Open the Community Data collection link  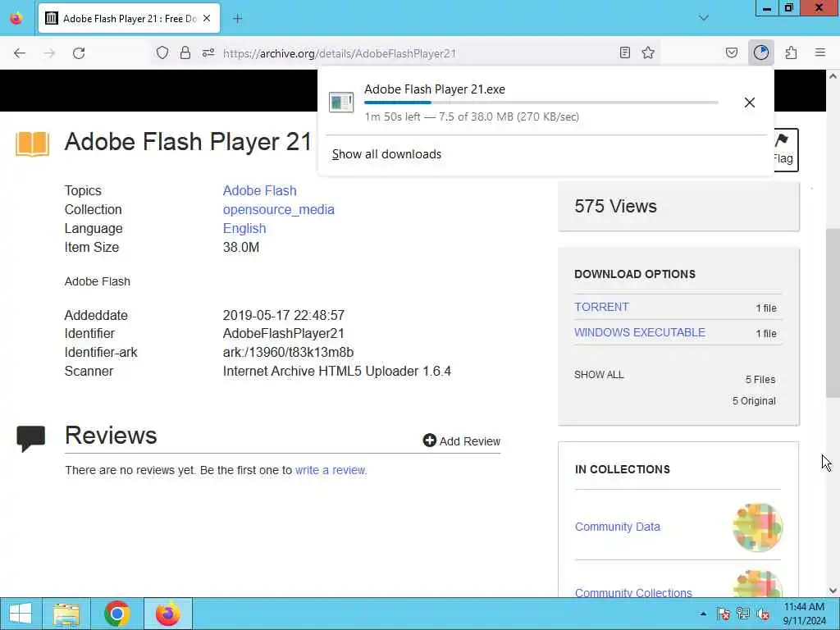pos(617,527)
